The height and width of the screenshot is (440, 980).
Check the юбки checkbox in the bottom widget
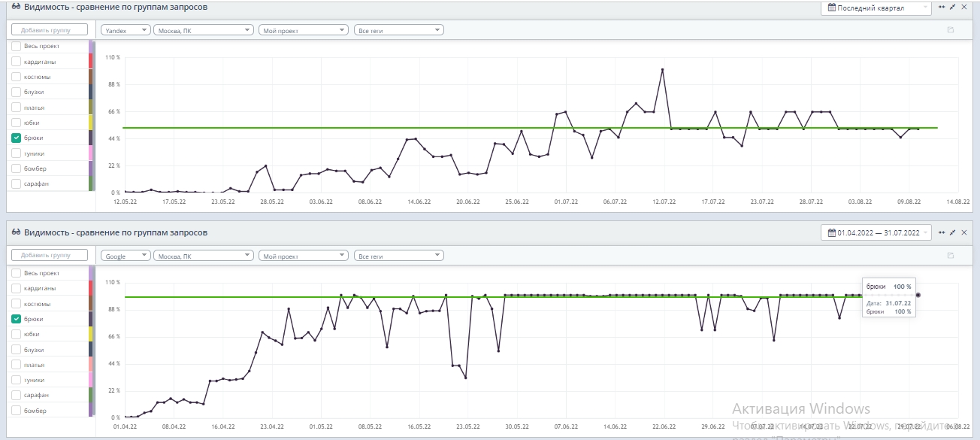(17, 334)
